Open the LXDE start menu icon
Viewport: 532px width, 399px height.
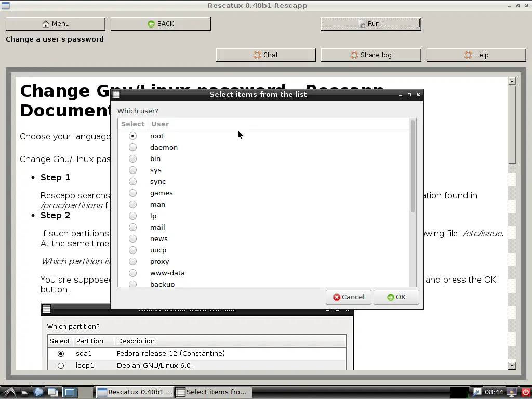click(8, 392)
